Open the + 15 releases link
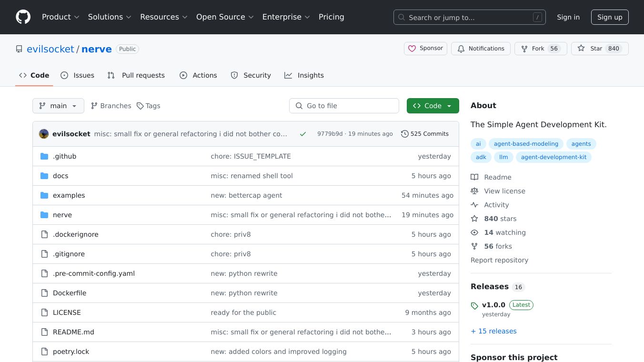The height and width of the screenshot is (362, 644). pos(493,331)
